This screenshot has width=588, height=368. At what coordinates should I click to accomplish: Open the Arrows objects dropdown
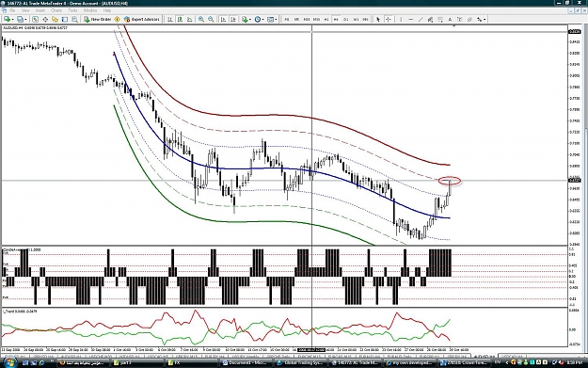coord(481,19)
